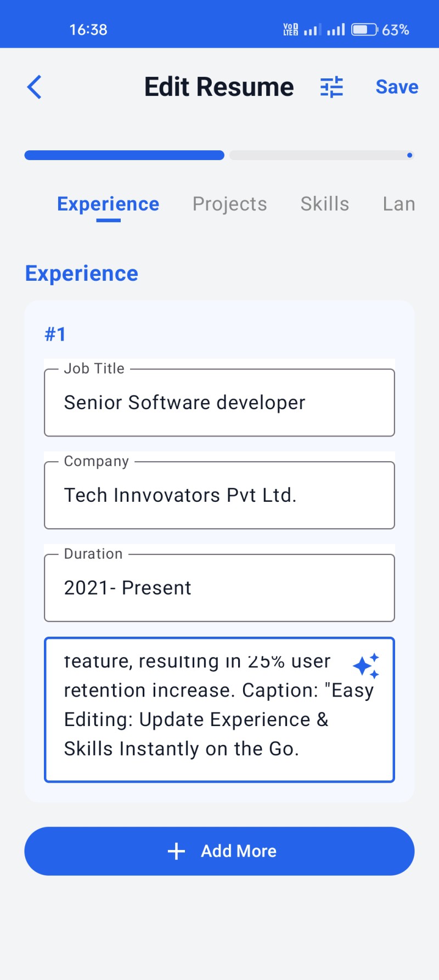The height and width of the screenshot is (980, 439).
Task: Edit the Company field Tech Innvovators
Action: 219,495
